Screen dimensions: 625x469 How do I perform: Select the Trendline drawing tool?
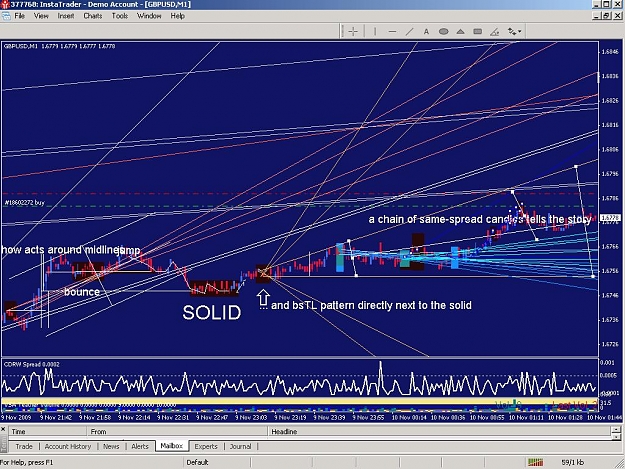pyautogui.click(x=409, y=31)
